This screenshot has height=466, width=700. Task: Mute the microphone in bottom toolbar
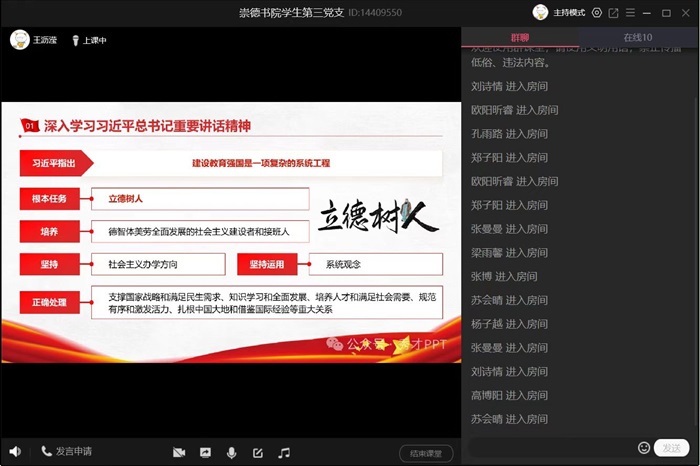coord(232,453)
